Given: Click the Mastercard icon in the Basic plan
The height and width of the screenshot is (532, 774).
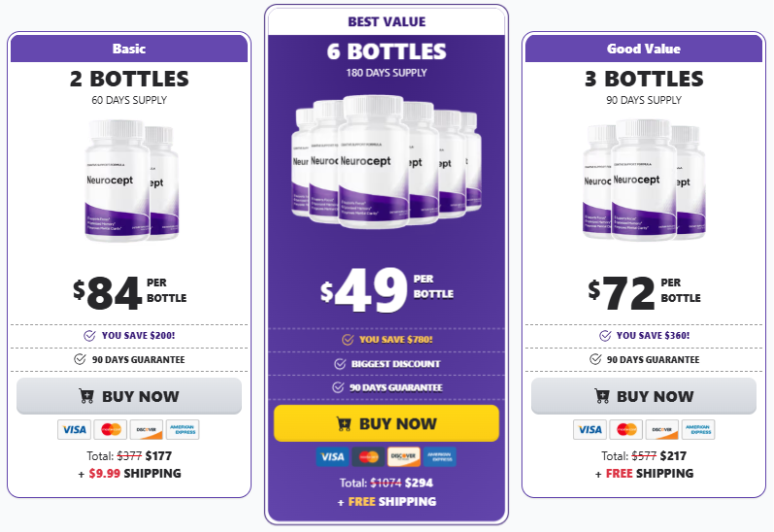Looking at the screenshot, I should [111, 429].
